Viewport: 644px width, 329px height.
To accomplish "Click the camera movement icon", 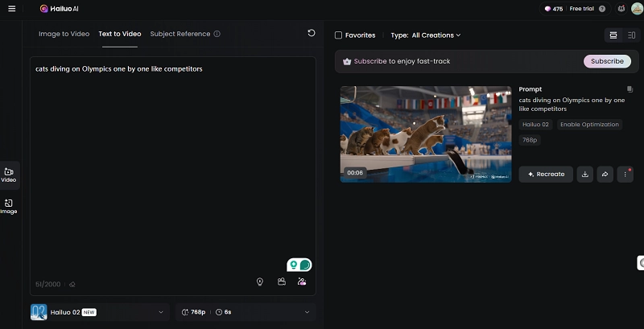I will [281, 282].
